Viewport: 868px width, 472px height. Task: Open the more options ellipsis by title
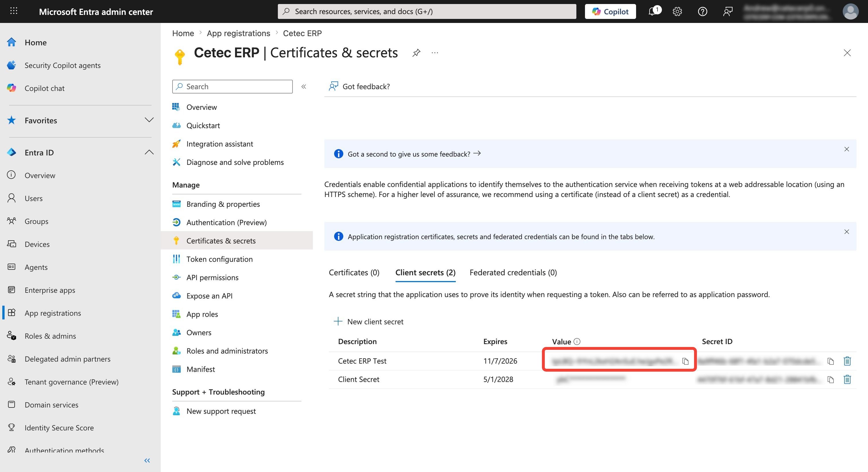pos(435,53)
